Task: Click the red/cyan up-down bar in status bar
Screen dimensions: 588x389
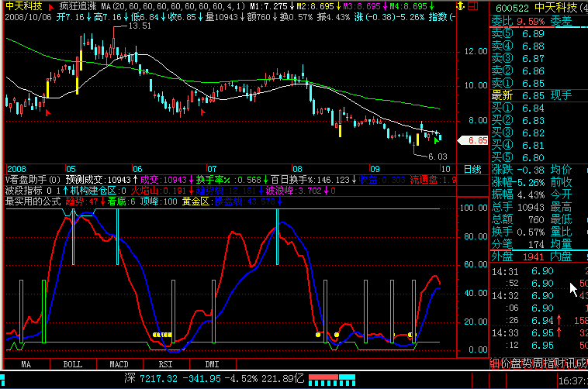Action: [x=332, y=380]
